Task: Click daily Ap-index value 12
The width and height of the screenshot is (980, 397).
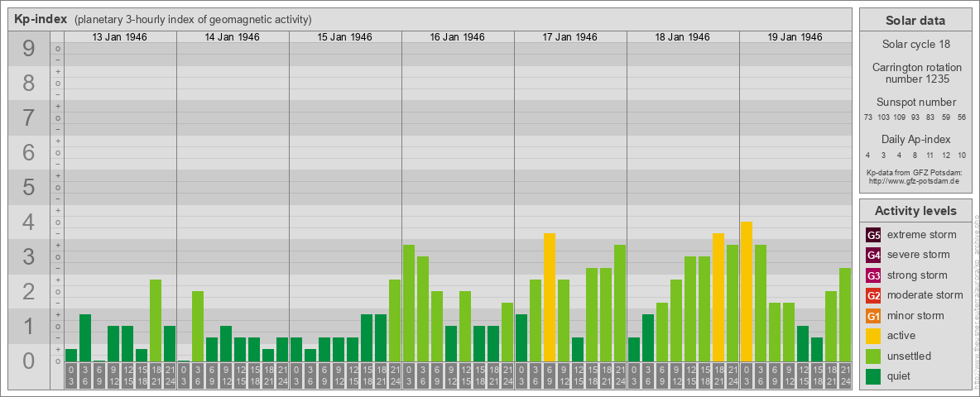Action: click(x=946, y=155)
